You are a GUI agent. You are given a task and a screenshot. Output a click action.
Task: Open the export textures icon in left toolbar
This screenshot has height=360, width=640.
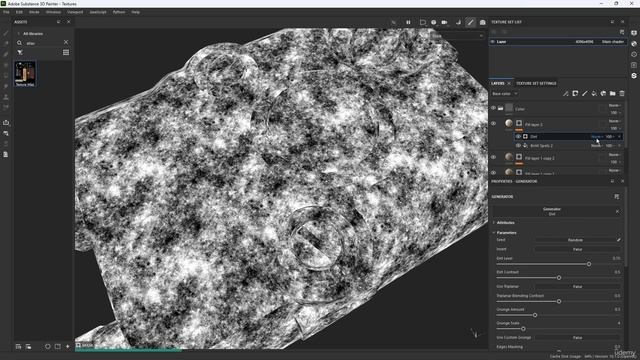pos(6,122)
